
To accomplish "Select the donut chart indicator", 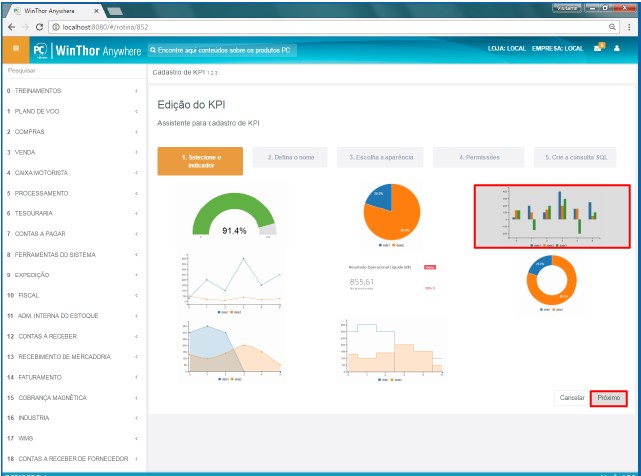I will tap(551, 283).
